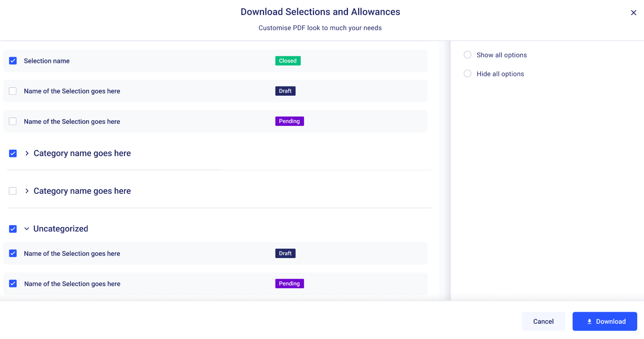
Task: Expand the first Category name chevron
Action: pos(27,154)
